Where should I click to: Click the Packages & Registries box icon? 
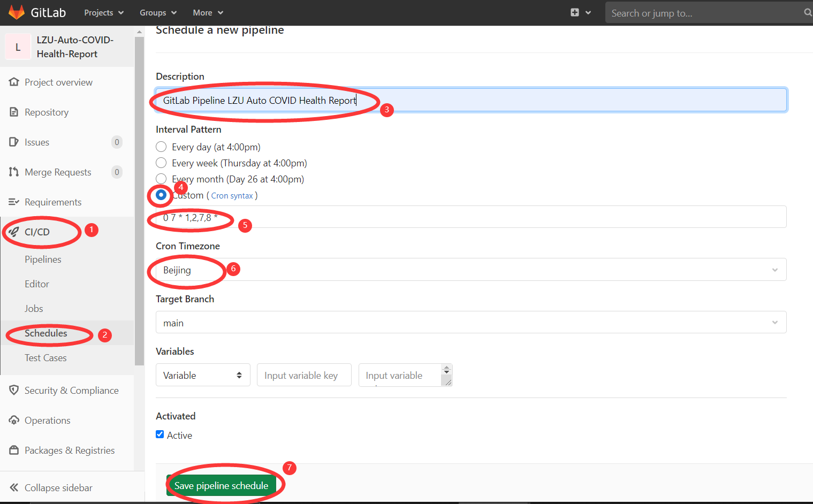tap(14, 450)
